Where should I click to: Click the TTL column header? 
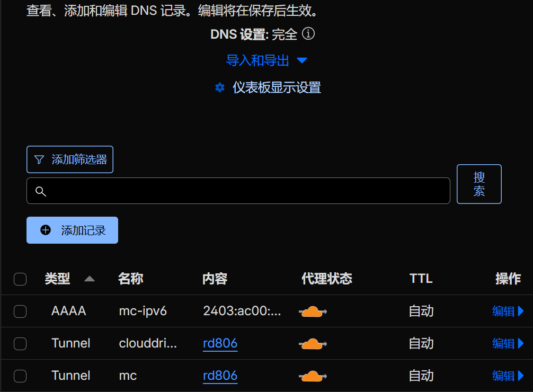(x=421, y=279)
